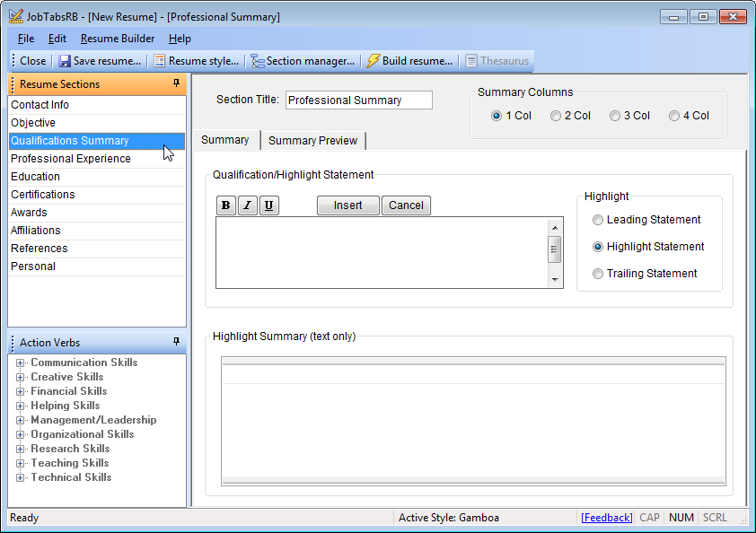Image resolution: width=756 pixels, height=533 pixels.
Task: Pin the Resume Sections panel
Action: (176, 83)
